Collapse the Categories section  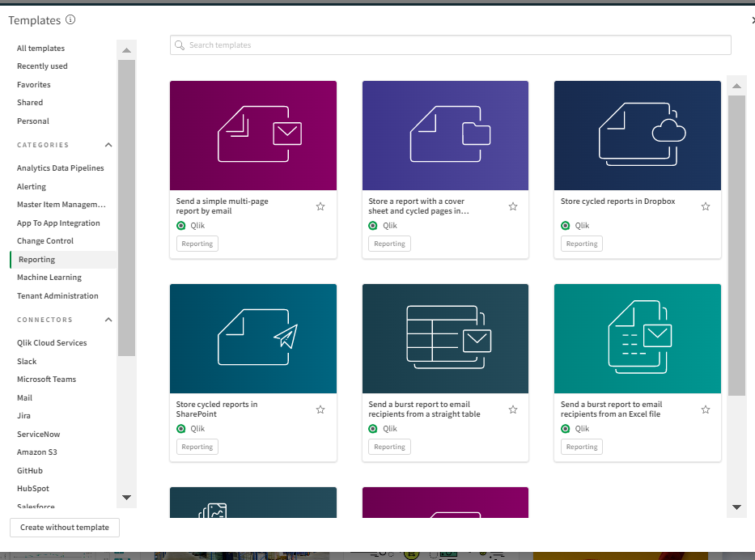108,146
